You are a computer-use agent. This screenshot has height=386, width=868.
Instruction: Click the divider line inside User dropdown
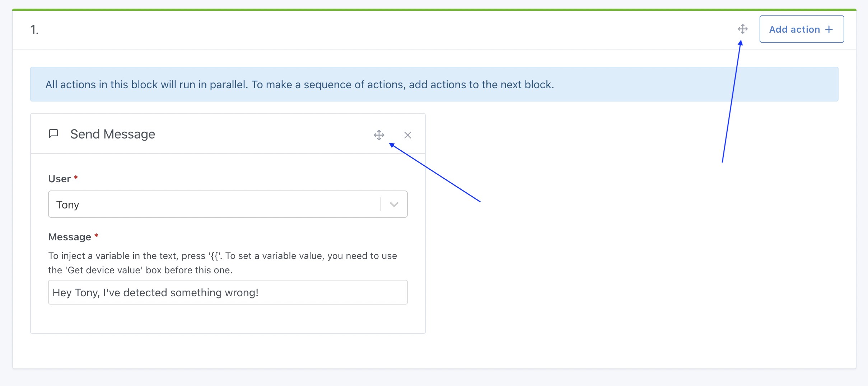(x=381, y=204)
